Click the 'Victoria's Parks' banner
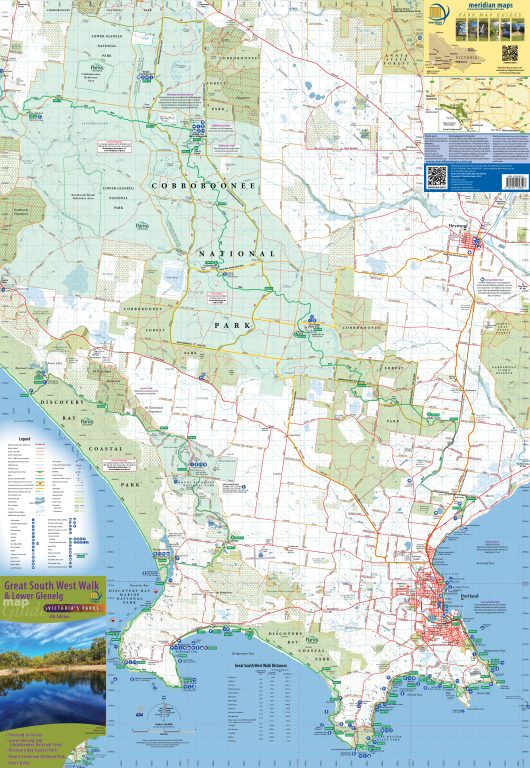 click(74, 608)
